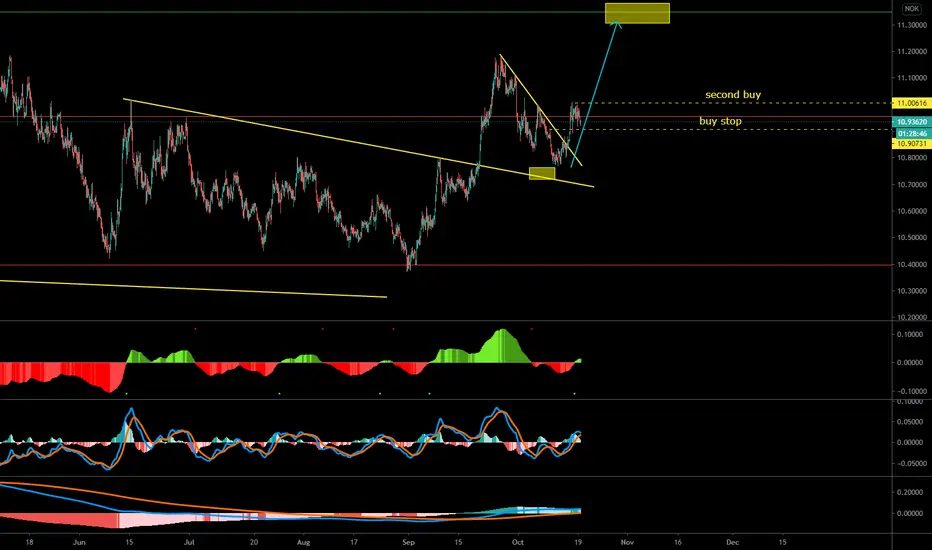Click the Jul label on time axis
Viewport: 932px width, 550px height.
[189, 542]
